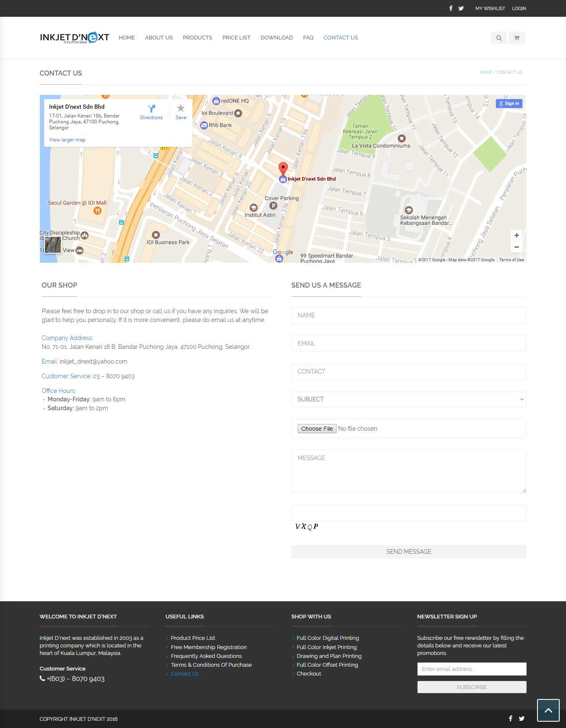Zoom out on the map
Viewport: 566px width, 728px height.
pos(516,247)
